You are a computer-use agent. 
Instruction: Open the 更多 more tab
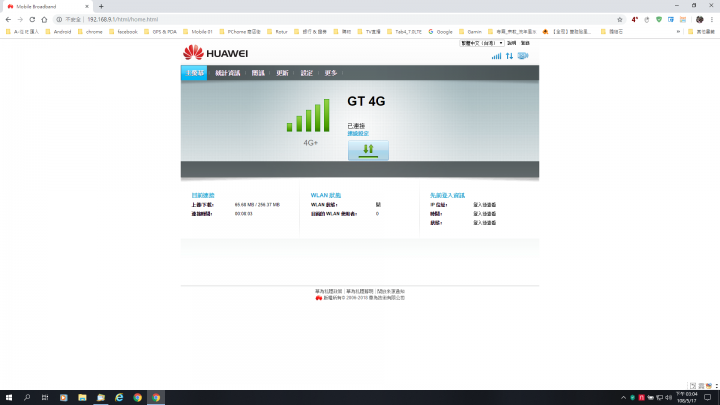(331, 73)
